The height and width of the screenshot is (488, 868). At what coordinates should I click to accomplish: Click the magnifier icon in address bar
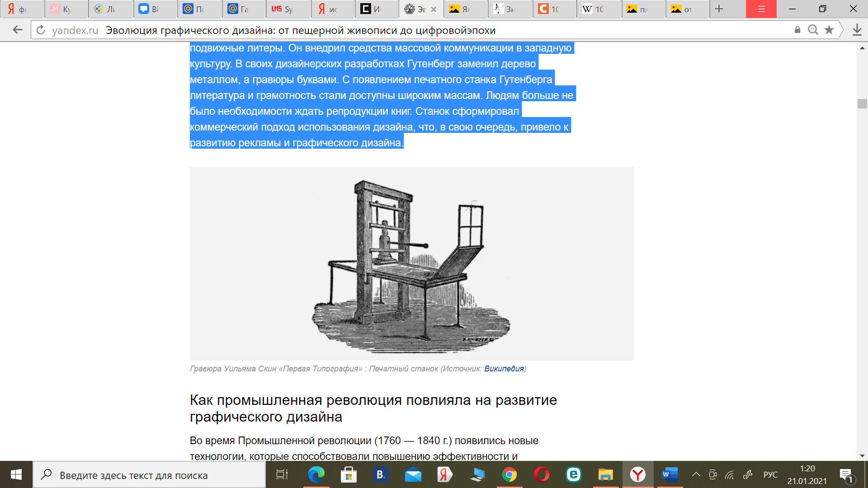click(x=813, y=30)
